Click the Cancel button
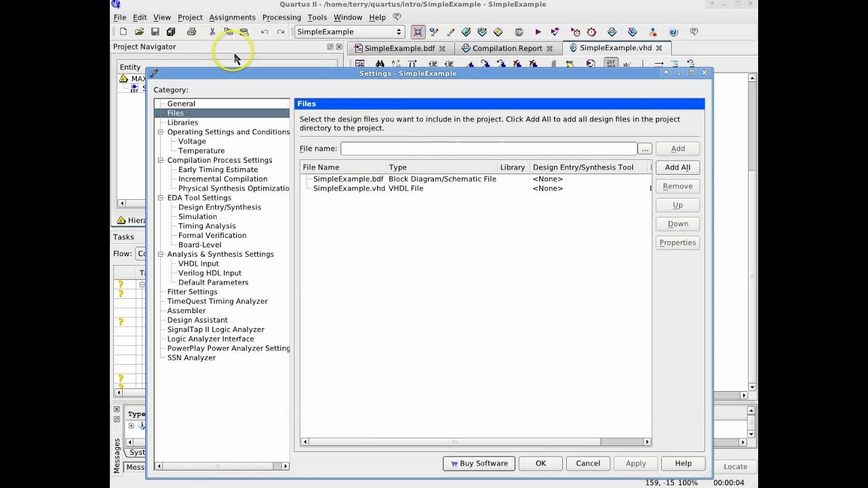868x488 pixels. click(588, 464)
